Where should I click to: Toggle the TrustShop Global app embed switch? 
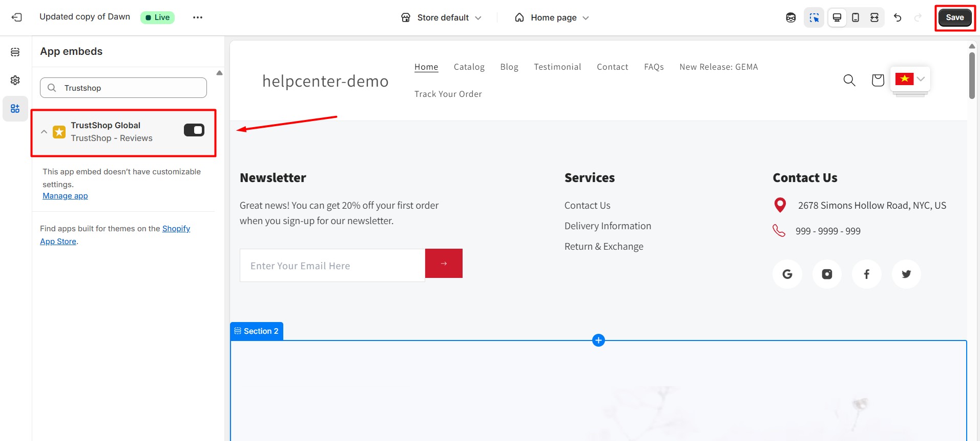pos(194,130)
